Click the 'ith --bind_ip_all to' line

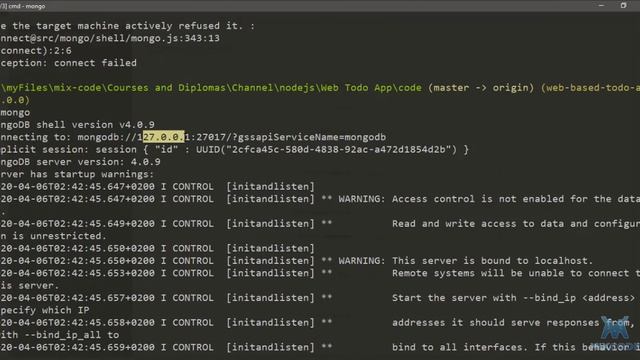[x=60, y=335]
